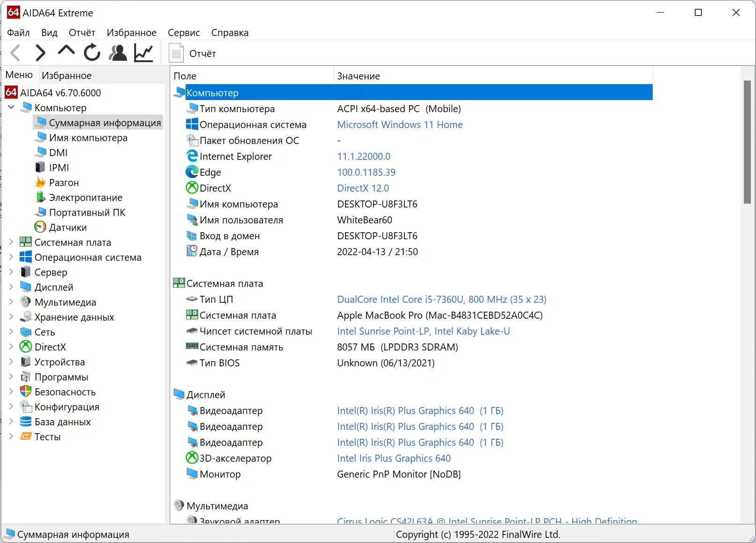Open the user profile icon in toolbar
The width and height of the screenshot is (756, 543).
[118, 53]
